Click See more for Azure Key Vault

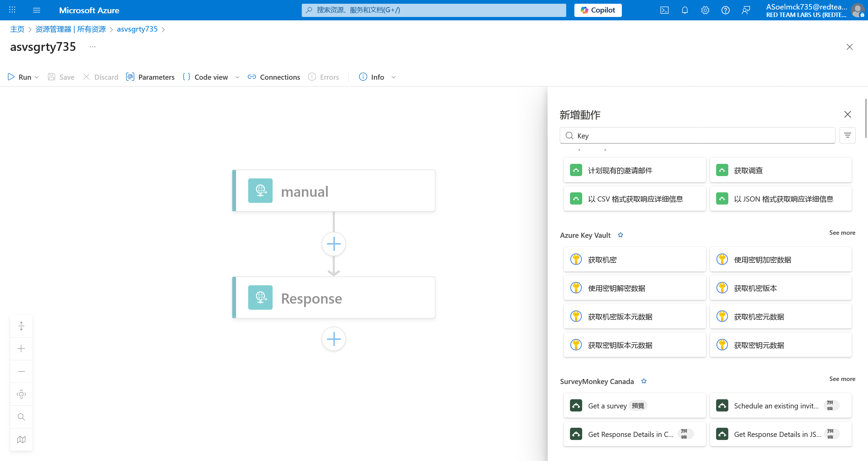pyautogui.click(x=842, y=232)
